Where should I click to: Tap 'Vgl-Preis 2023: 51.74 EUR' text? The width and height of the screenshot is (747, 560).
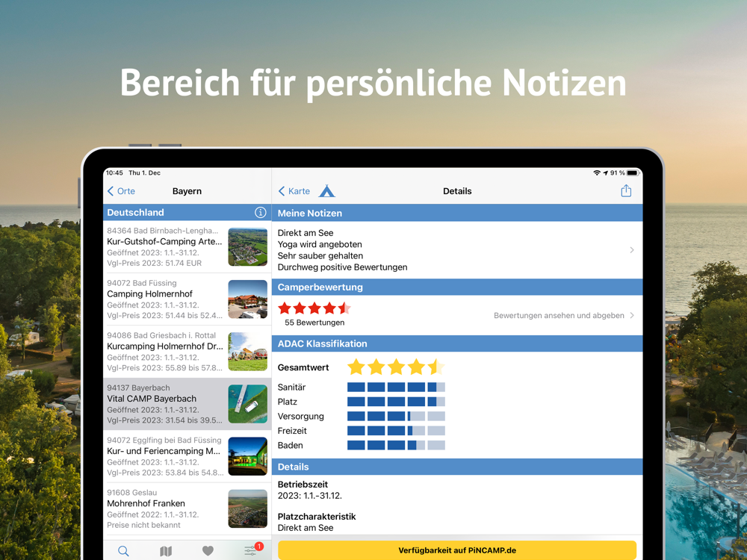(155, 263)
